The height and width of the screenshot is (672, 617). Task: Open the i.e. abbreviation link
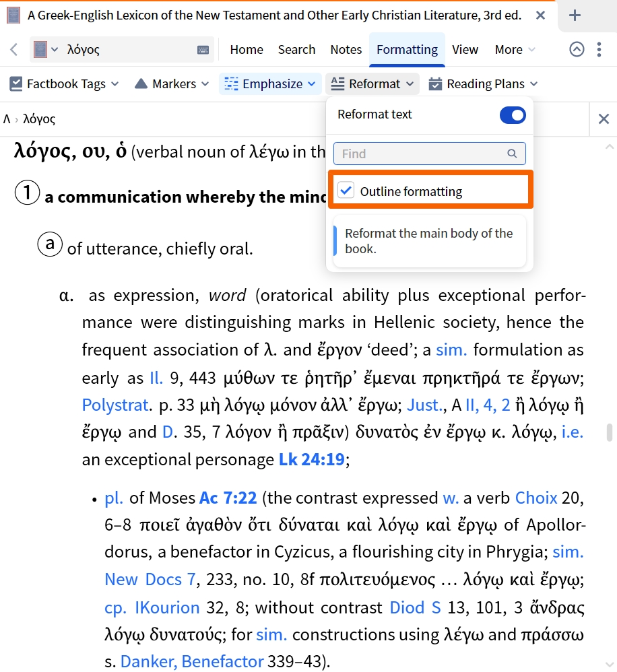coord(573,432)
